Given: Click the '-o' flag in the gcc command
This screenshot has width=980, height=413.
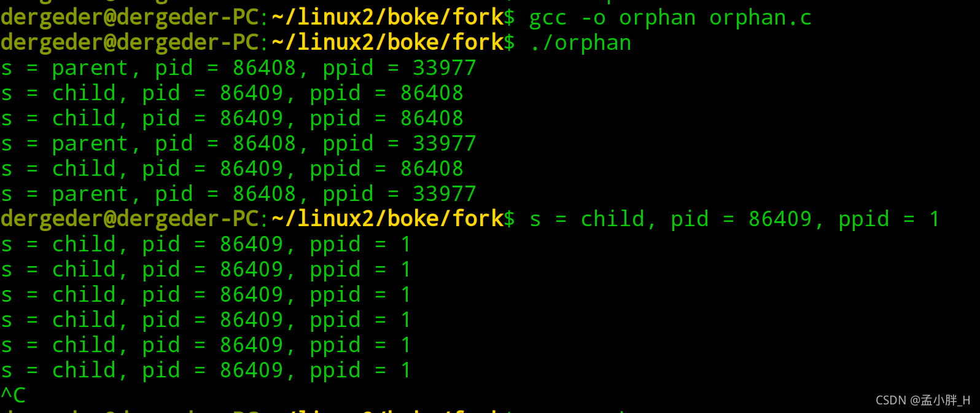Looking at the screenshot, I should click(593, 19).
